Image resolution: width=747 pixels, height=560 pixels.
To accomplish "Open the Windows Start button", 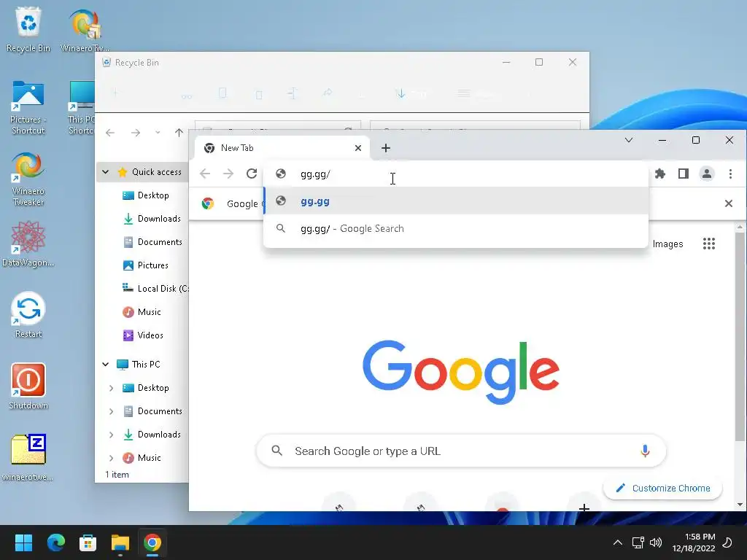I will 23,542.
